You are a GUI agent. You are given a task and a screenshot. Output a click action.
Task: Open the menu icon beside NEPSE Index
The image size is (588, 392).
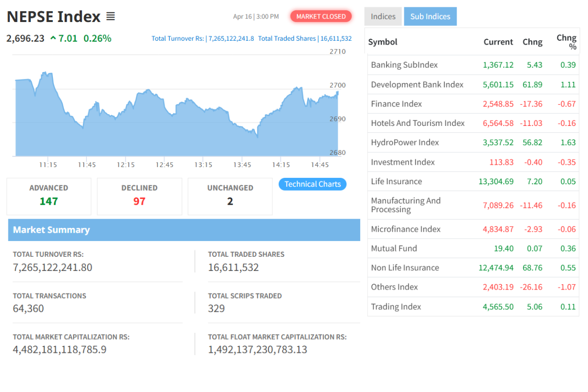point(110,17)
